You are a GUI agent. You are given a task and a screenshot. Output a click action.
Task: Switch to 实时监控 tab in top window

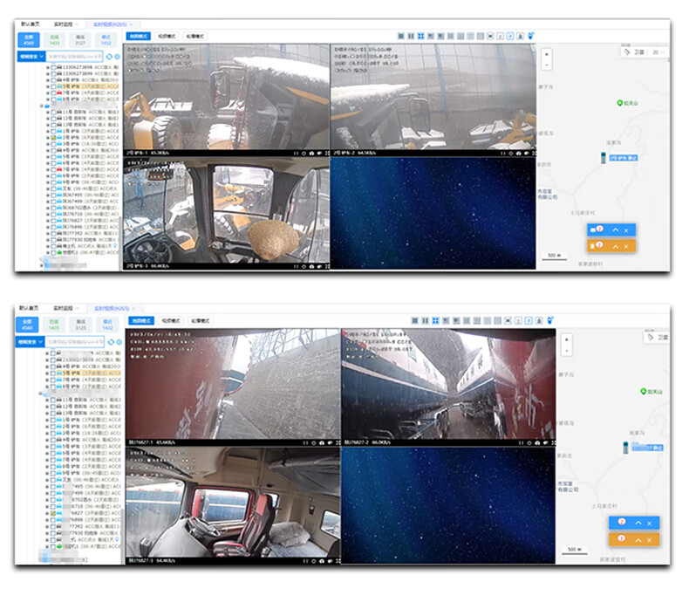(64, 24)
